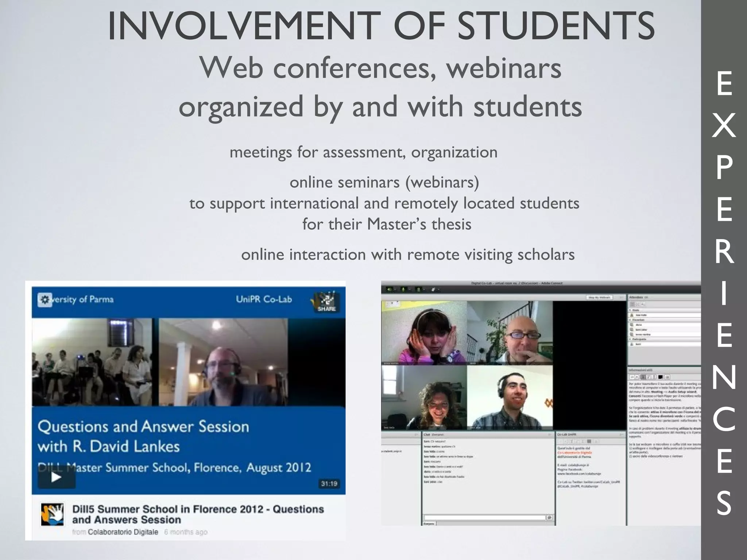The width and height of the screenshot is (747, 560).
Task: Toggle the webcam icon in Adobe Connect toolbar
Action: (418, 289)
